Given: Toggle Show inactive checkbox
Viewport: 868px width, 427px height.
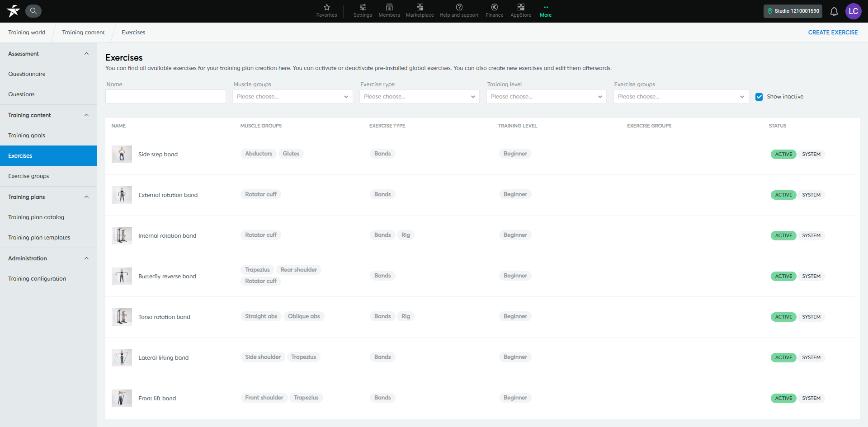Looking at the screenshot, I should tap(759, 97).
